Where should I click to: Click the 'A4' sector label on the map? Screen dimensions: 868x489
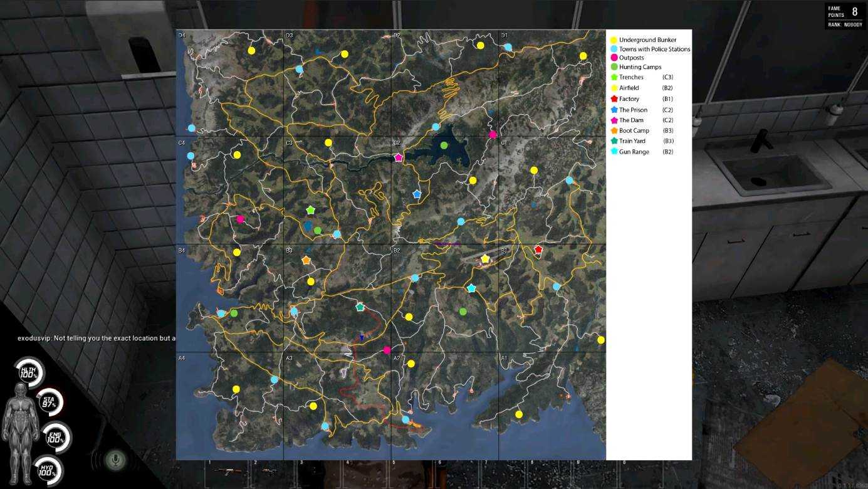(182, 358)
